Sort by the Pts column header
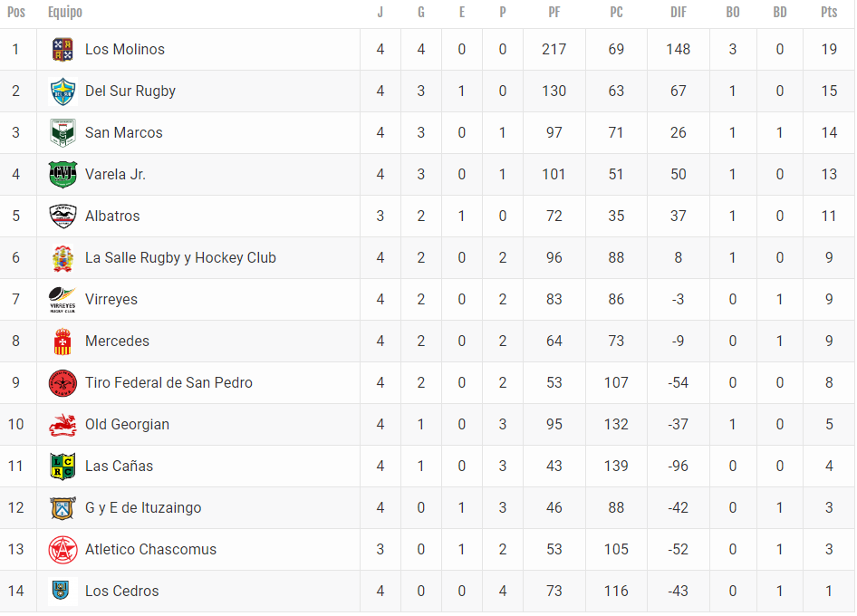 tap(829, 12)
